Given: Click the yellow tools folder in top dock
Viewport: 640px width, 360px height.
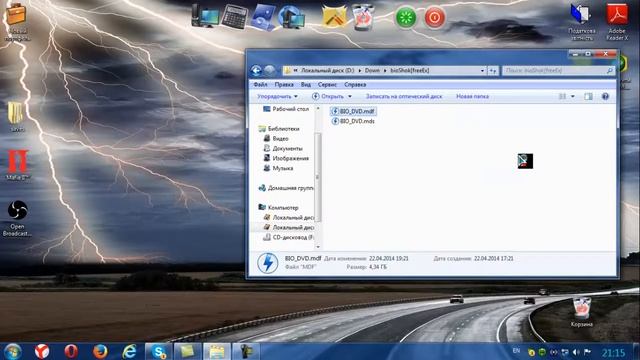Looking at the screenshot, I should point(334,17).
